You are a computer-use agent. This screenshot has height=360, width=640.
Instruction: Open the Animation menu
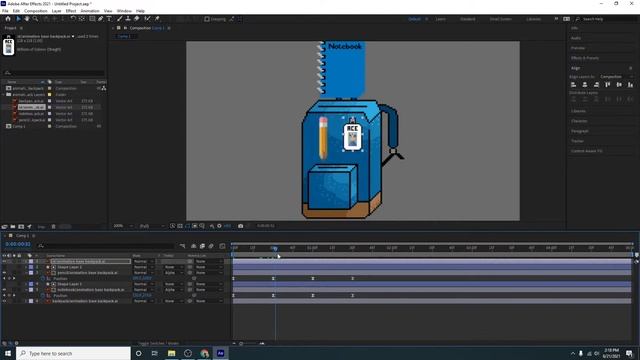point(90,11)
